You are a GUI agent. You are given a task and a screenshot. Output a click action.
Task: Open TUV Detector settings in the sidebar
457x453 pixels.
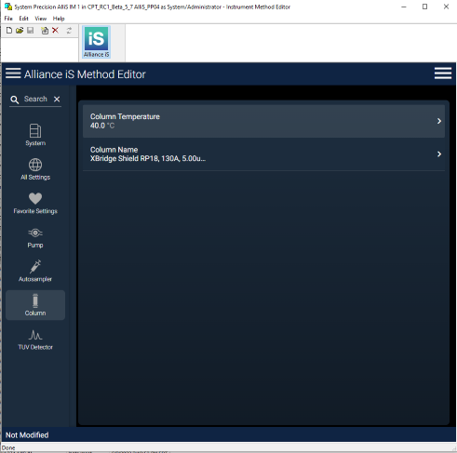coord(35,340)
